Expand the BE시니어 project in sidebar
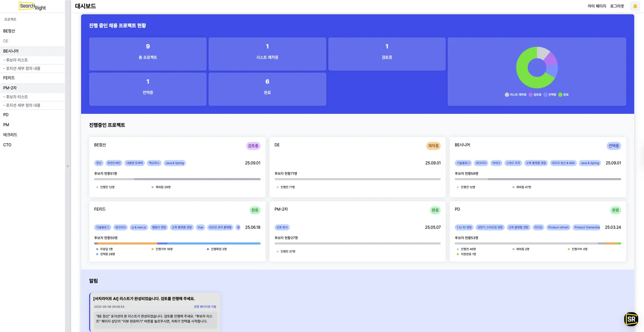 pyautogui.click(x=11, y=51)
